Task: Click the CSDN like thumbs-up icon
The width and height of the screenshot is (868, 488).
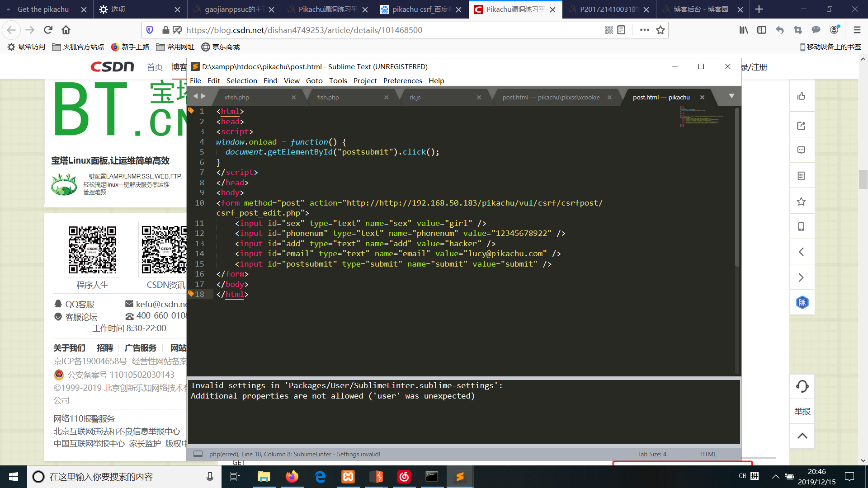Action: pos(801,96)
